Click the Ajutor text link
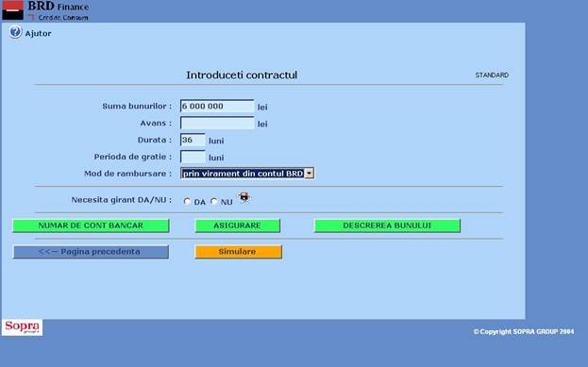The image size is (588, 367). (x=39, y=34)
